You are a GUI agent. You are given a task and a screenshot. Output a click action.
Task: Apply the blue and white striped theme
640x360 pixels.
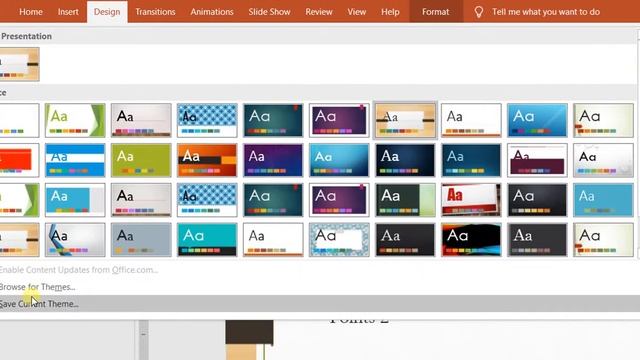click(x=75, y=160)
